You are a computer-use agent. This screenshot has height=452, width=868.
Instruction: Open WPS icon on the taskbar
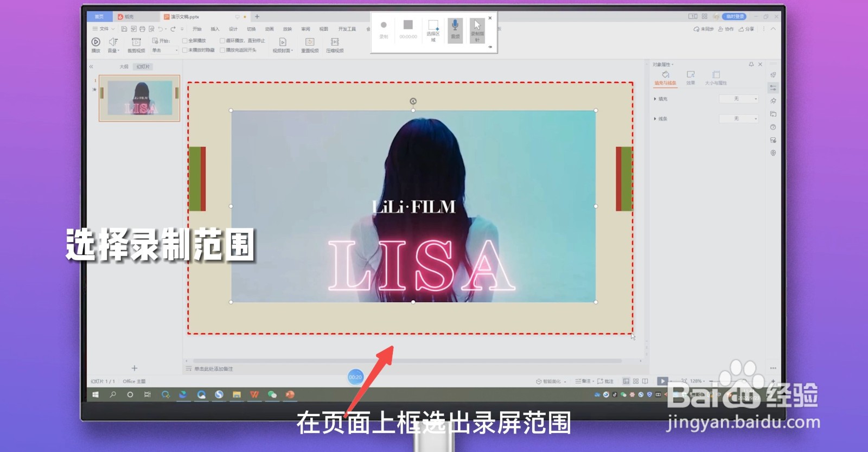coord(254,394)
